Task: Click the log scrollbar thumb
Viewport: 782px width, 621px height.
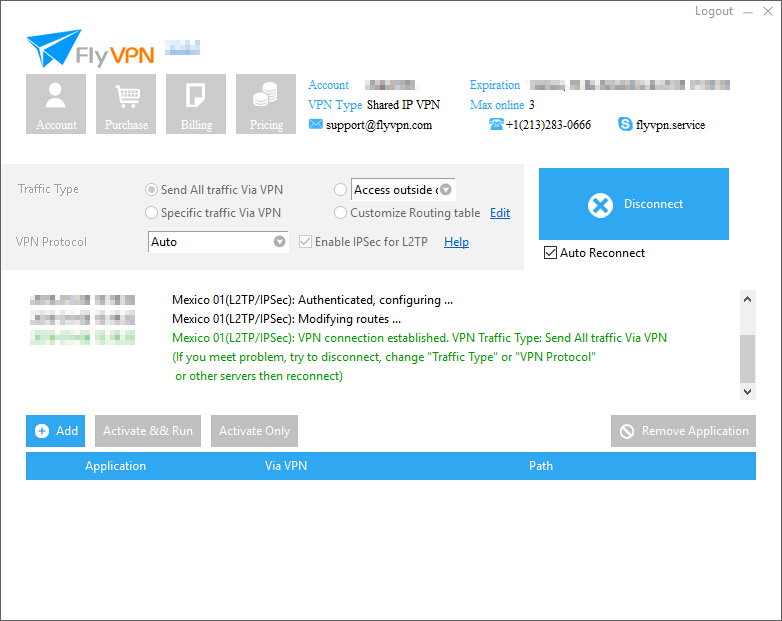Action: tap(747, 358)
